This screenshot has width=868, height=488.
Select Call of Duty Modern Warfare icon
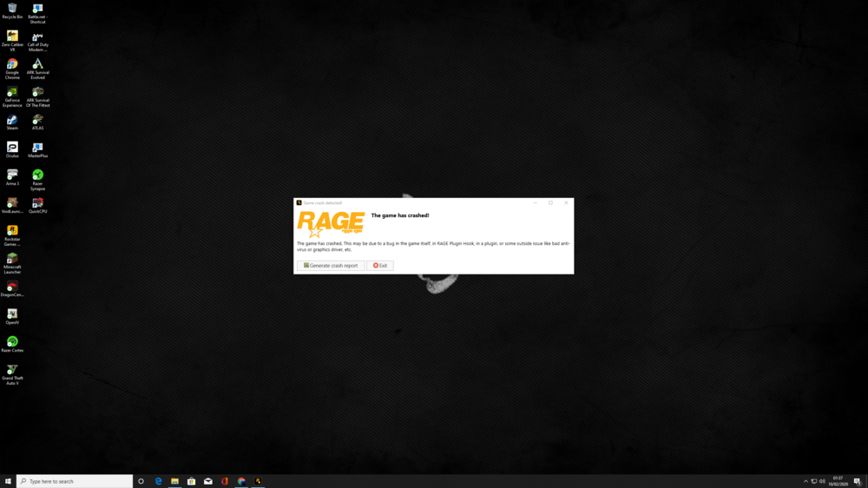(37, 41)
